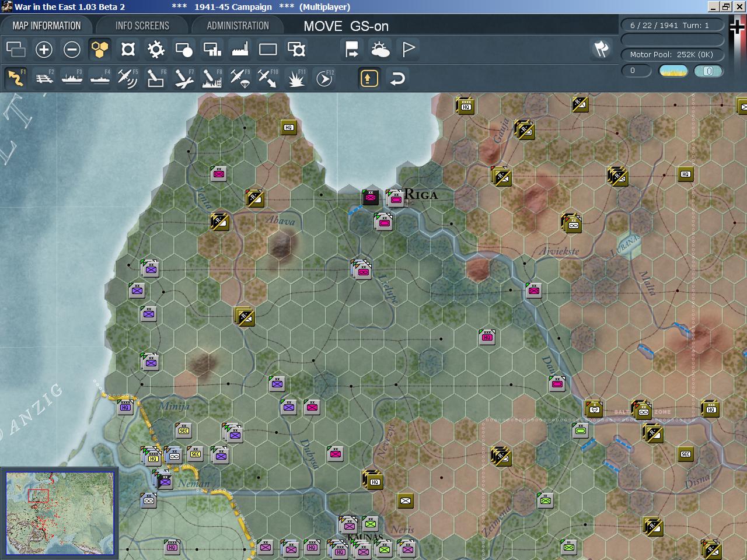
Task: Switch to the INFO SCREENS tab
Action: coord(142,26)
